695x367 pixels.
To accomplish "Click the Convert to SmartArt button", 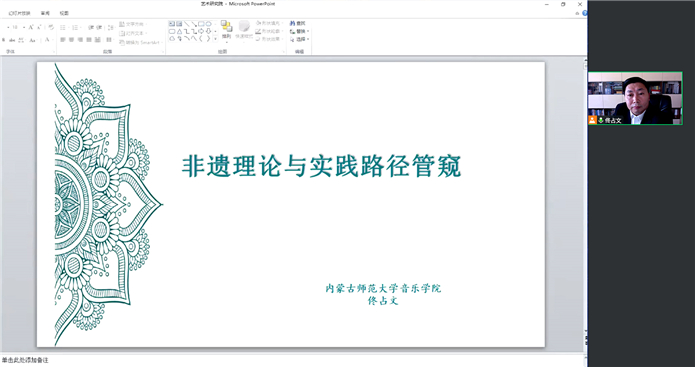I will (141, 43).
